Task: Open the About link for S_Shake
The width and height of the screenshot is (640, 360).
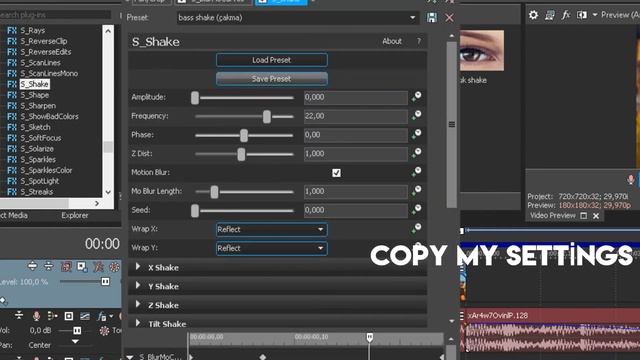Action: tap(392, 41)
